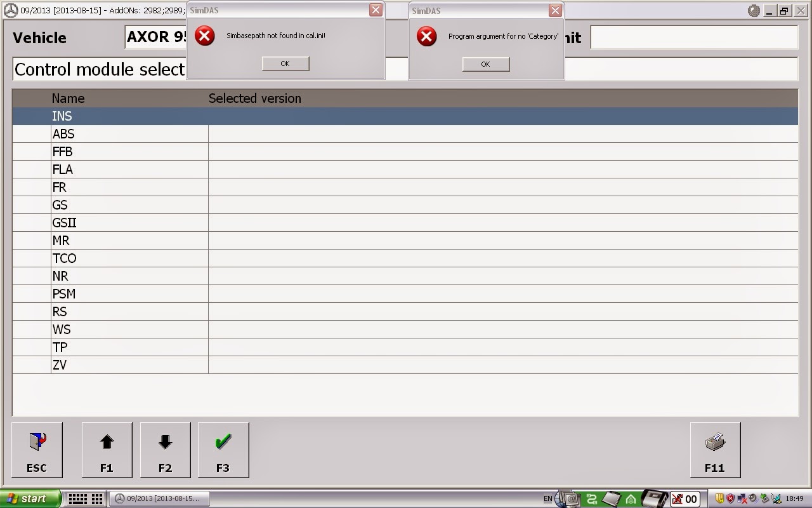Viewport: 812px width, 508px height.
Task: Open the on-screen keyboard in the taskbar
Action: [77, 498]
